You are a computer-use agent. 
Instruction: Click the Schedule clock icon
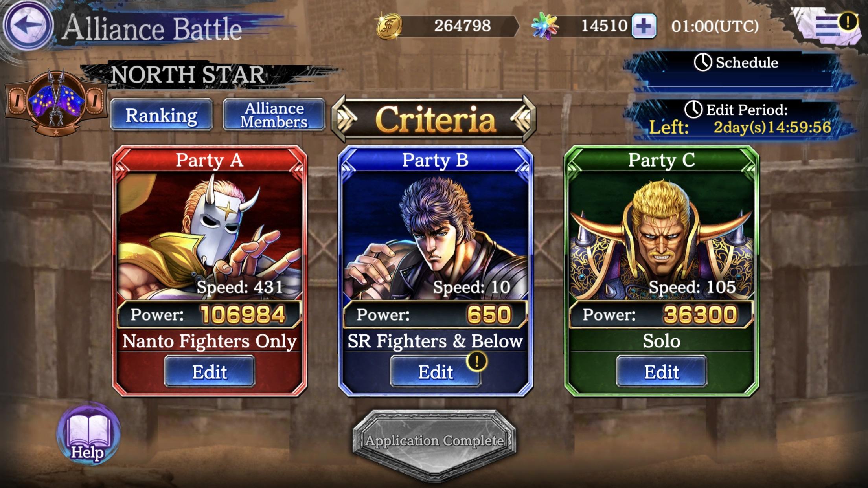point(702,62)
